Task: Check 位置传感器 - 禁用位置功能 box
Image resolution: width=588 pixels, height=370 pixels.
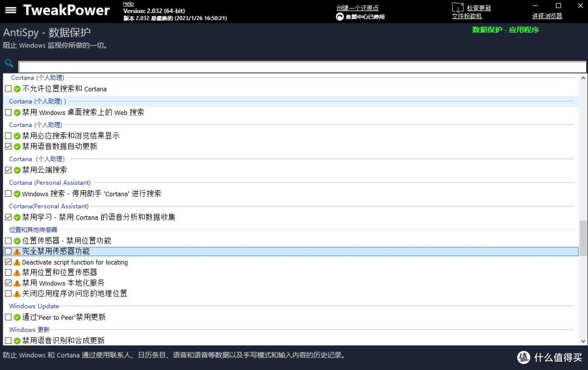Action: point(8,241)
